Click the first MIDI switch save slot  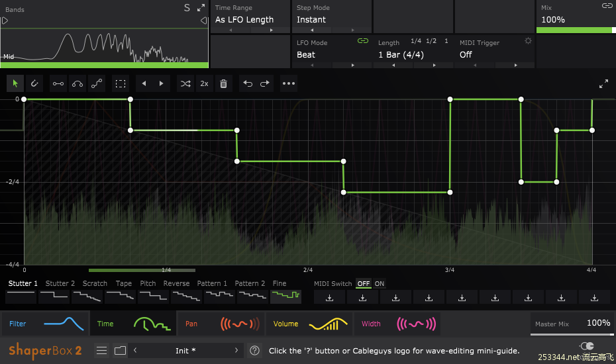pyautogui.click(x=330, y=298)
